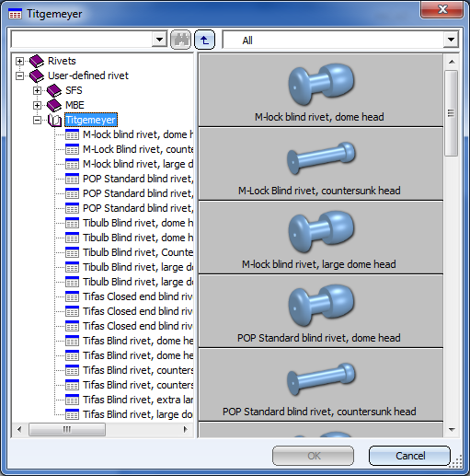Expand the MBE node
Image resolution: width=470 pixels, height=476 pixels.
click(x=37, y=105)
